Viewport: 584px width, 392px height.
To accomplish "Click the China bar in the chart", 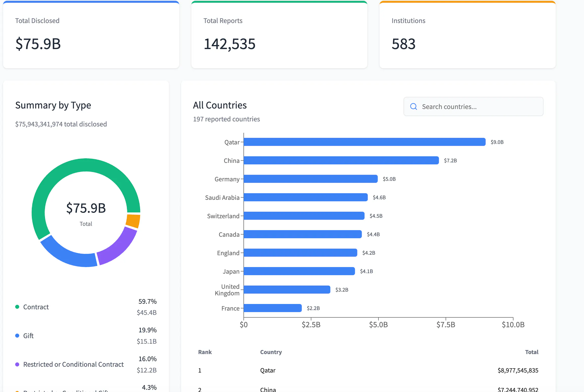I will click(341, 160).
